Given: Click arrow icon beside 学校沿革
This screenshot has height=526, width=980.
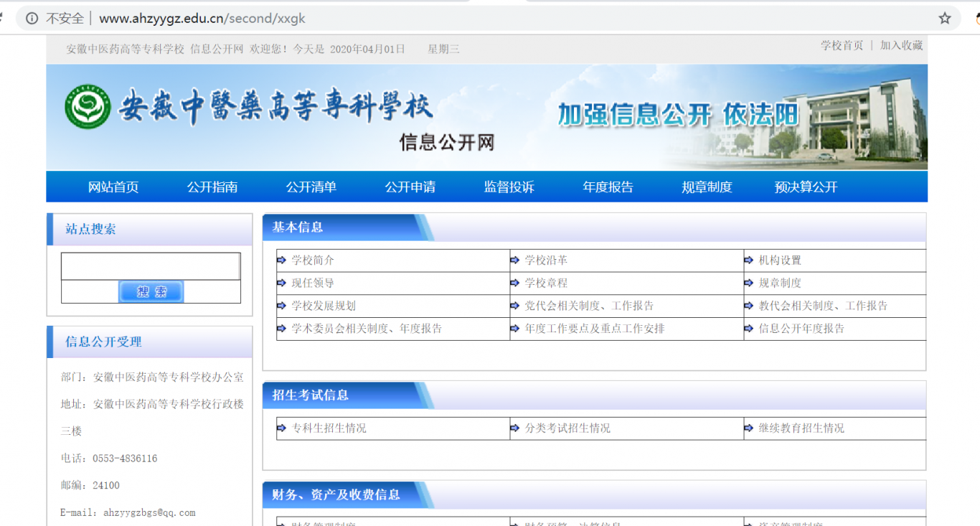Looking at the screenshot, I should pos(515,260).
